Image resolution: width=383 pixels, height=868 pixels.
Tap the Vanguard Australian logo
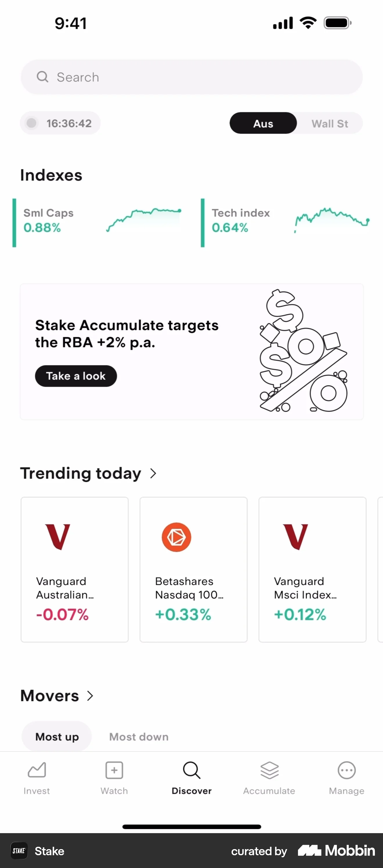57,537
